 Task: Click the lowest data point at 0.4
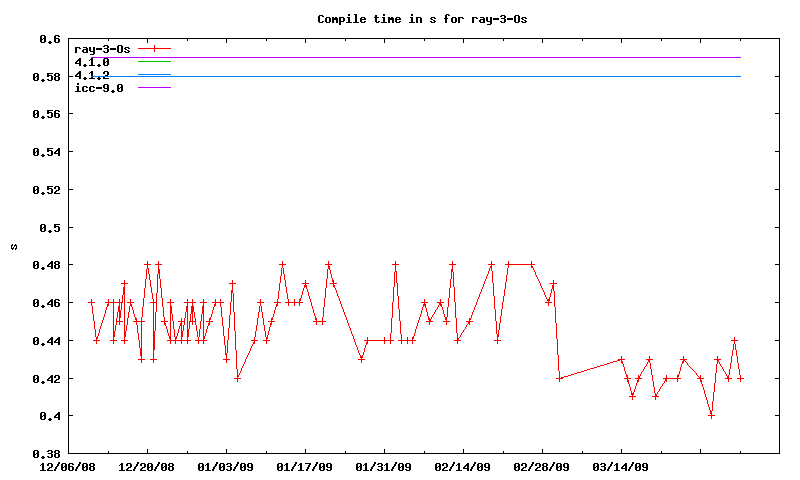[712, 415]
